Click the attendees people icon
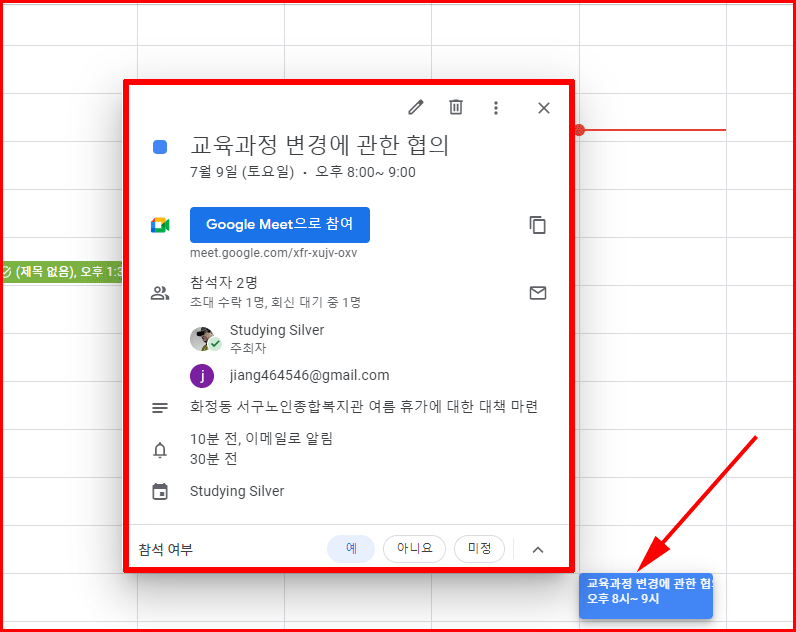Image resolution: width=796 pixels, height=632 pixels. point(160,293)
